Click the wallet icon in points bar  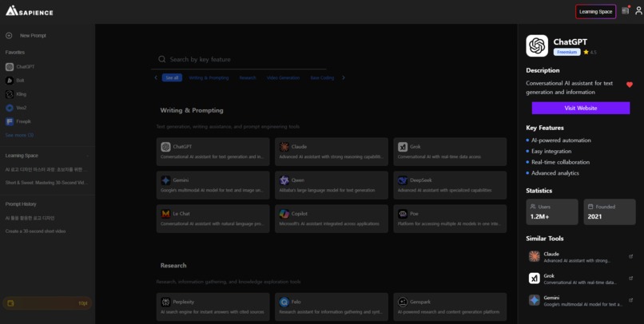(10, 303)
